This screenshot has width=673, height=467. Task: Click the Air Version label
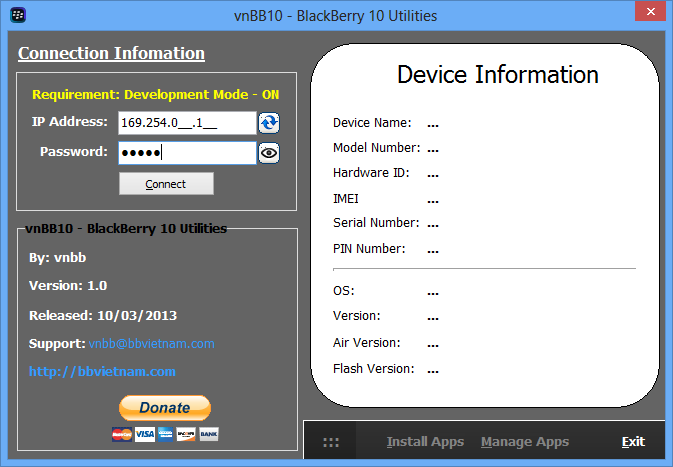coord(367,343)
